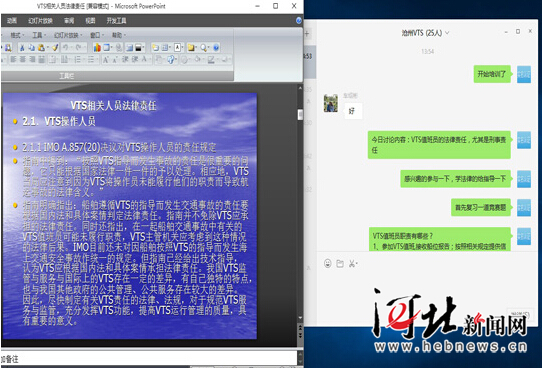Click the Cut scissors icon in PowerPoint toolbar
This screenshot has width=542, height=368.
(x=22, y=47)
